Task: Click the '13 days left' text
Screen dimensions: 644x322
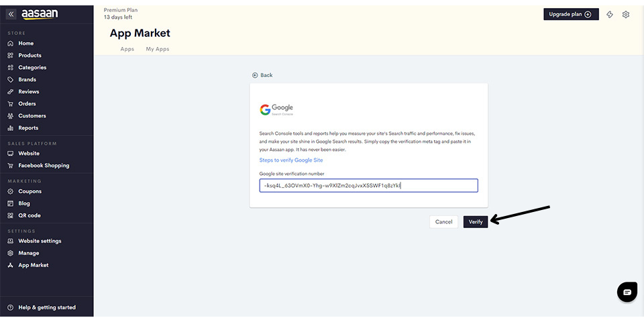Action: [118, 17]
